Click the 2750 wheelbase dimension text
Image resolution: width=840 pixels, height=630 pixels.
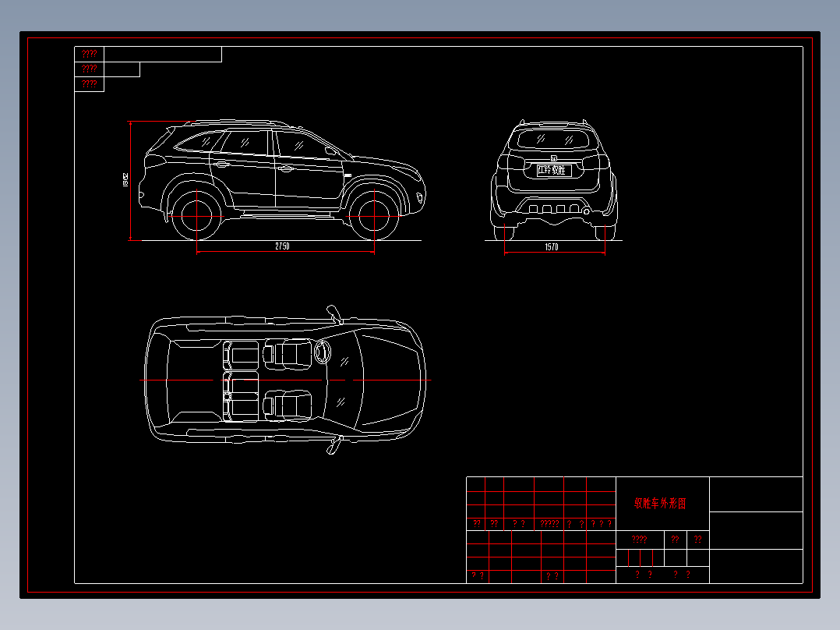click(282, 246)
